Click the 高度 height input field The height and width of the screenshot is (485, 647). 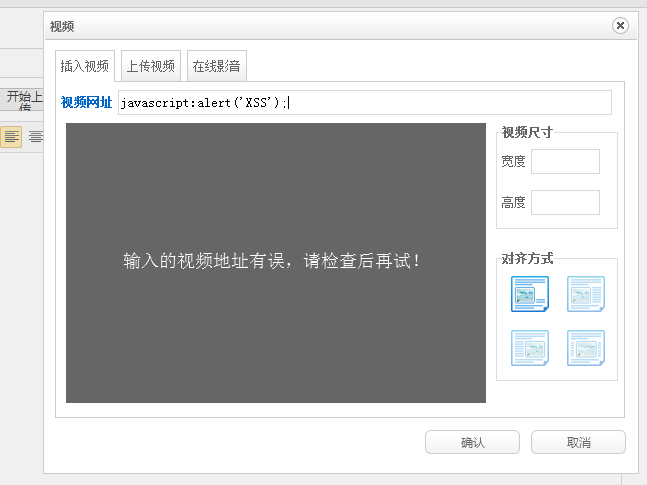pos(565,202)
